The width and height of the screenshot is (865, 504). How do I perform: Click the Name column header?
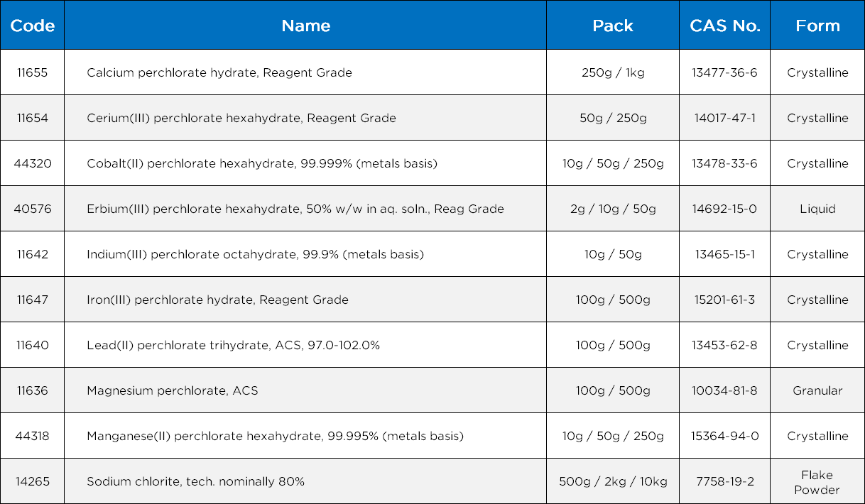(305, 26)
